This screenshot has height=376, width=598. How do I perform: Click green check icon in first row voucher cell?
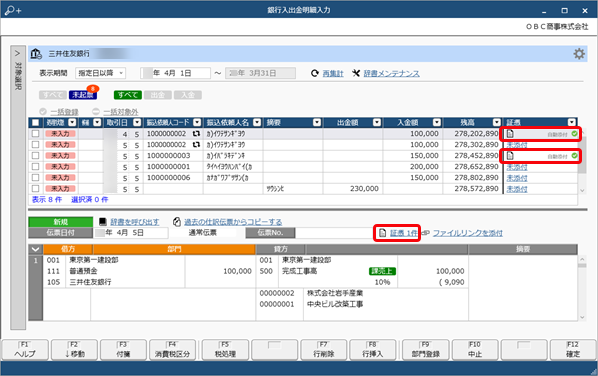pyautogui.click(x=574, y=134)
